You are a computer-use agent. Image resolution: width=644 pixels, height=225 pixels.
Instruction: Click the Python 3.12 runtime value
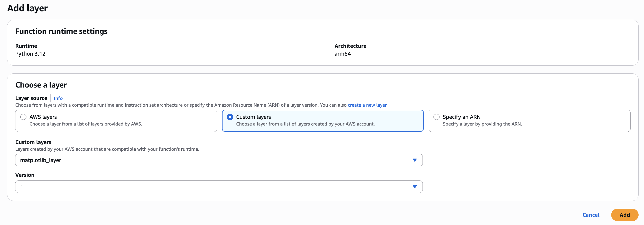(x=30, y=54)
